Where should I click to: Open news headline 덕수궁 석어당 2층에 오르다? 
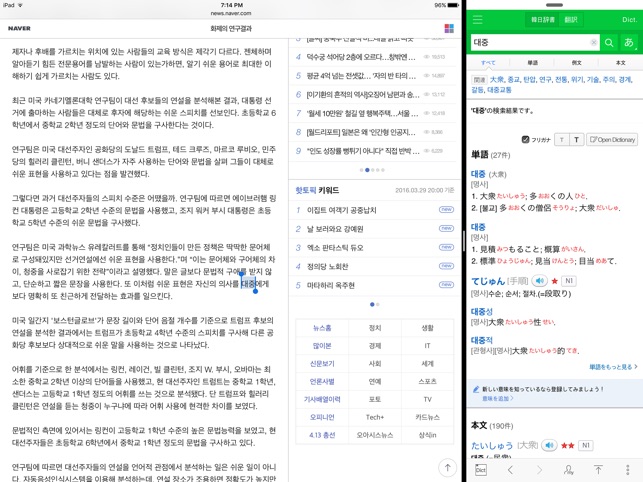tap(361, 57)
